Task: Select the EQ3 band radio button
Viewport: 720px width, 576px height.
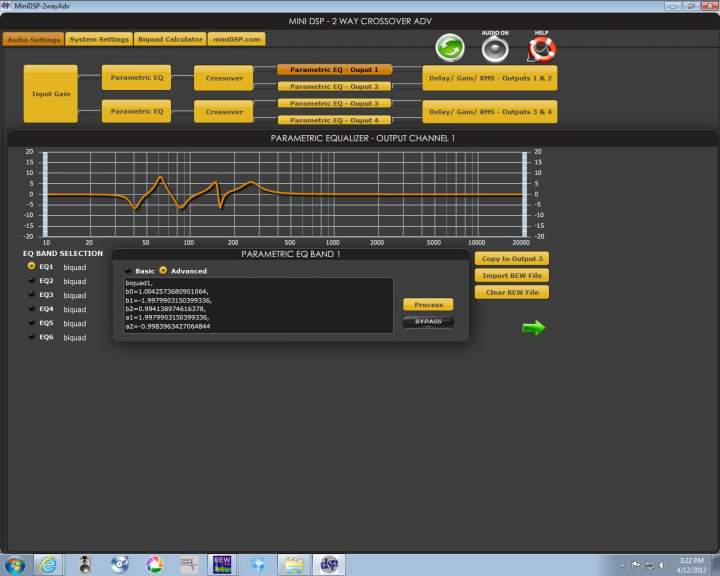Action: 31,294
